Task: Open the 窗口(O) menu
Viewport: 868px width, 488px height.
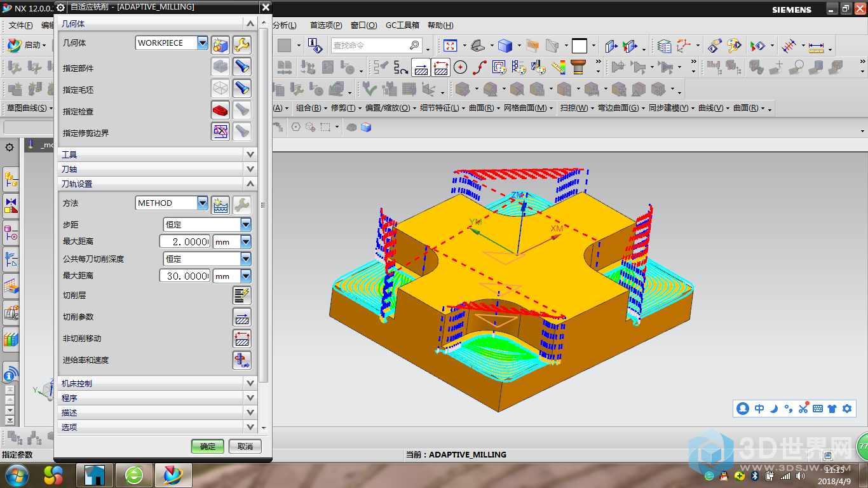Action: pos(363,25)
